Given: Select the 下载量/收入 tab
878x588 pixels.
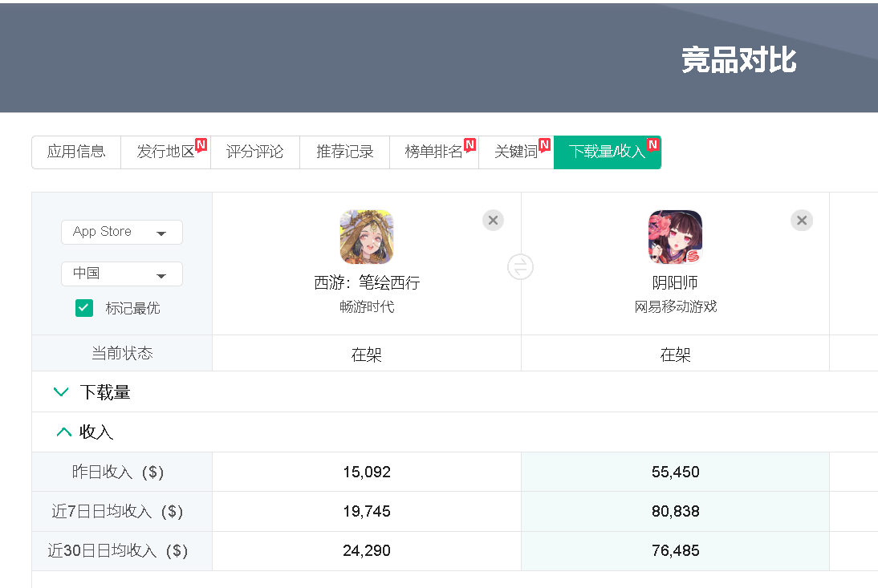Looking at the screenshot, I should click(608, 152).
